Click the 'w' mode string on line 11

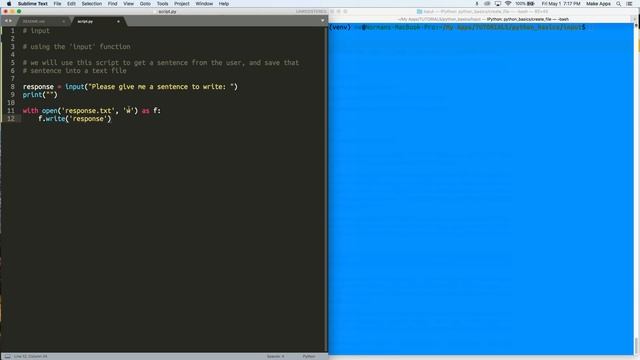pyautogui.click(x=129, y=111)
